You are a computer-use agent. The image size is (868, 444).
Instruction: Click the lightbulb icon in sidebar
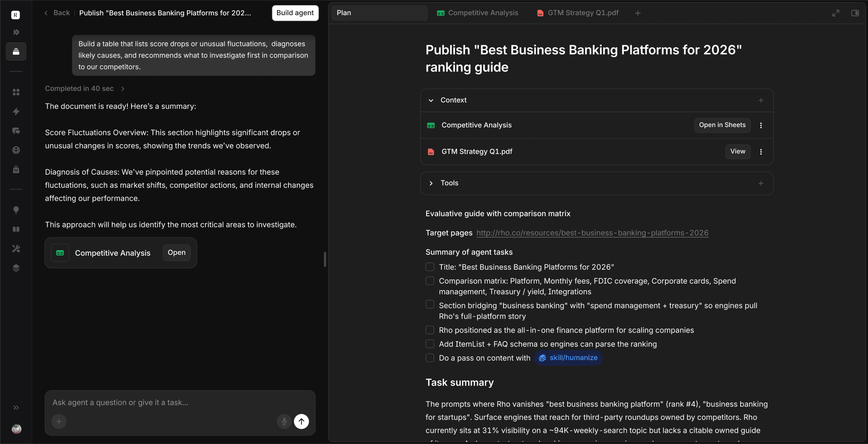(x=16, y=210)
